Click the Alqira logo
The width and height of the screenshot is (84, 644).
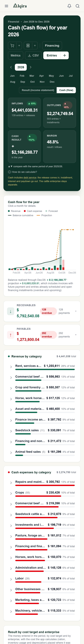20,6
